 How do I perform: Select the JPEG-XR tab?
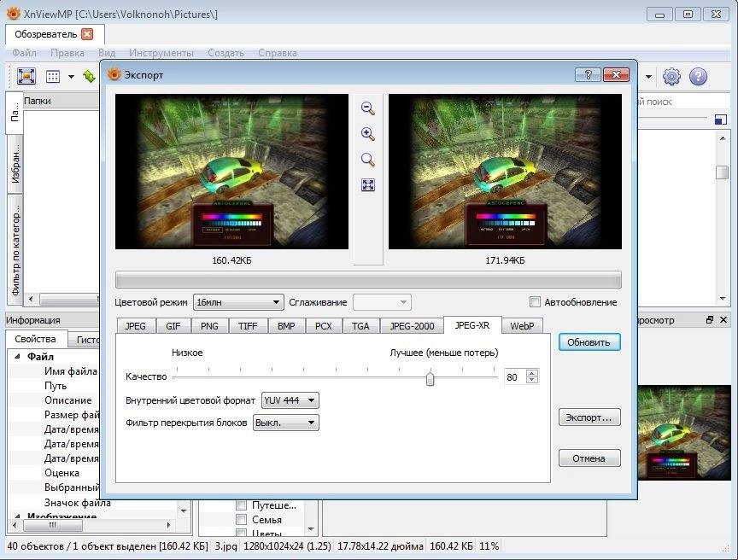click(472, 325)
